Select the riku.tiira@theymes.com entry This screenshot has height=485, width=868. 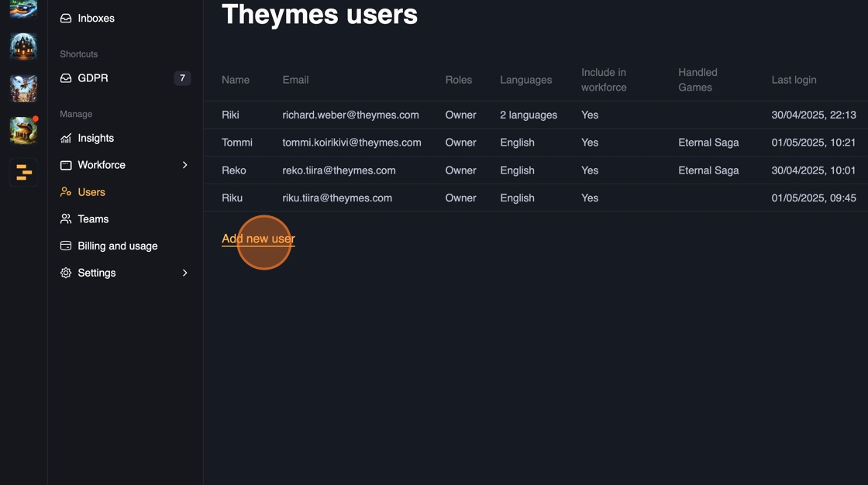tap(337, 198)
